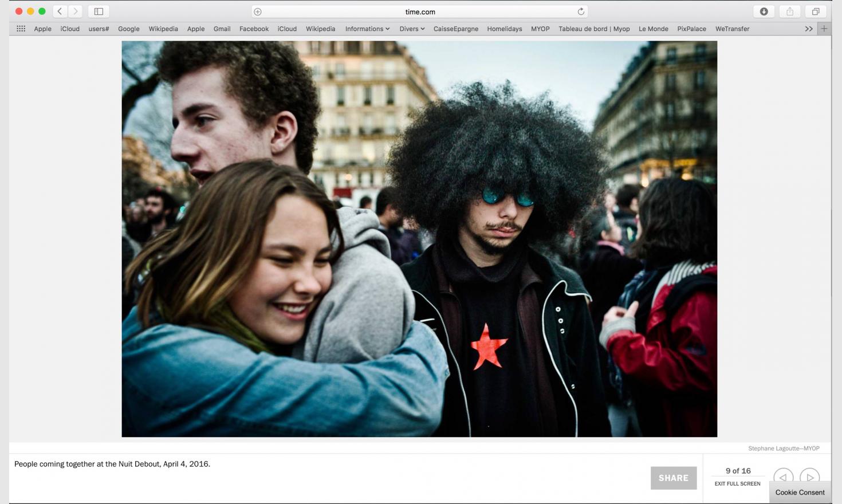Screen dimensions: 842x504
Task: Click the green full-screen window button
Action: tap(42, 11)
